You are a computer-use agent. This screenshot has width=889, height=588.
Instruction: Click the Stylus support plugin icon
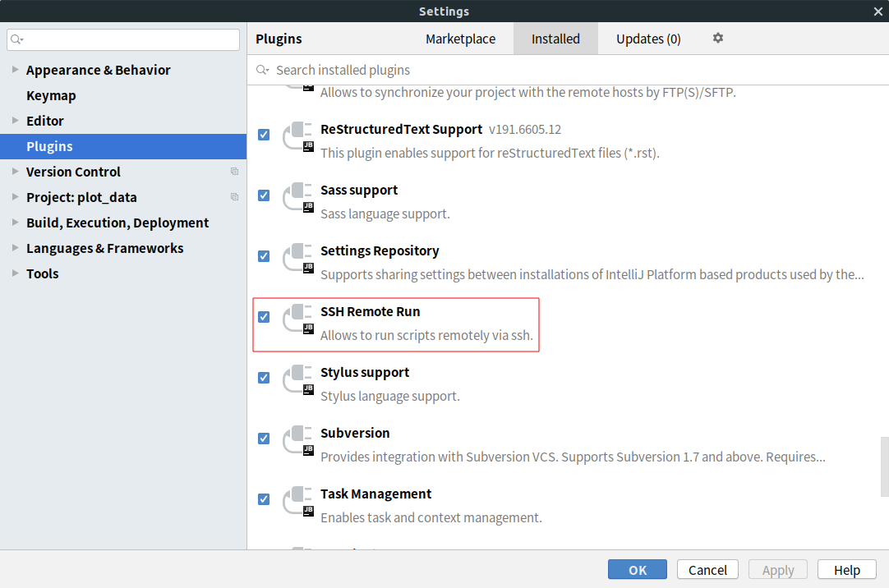(298, 379)
